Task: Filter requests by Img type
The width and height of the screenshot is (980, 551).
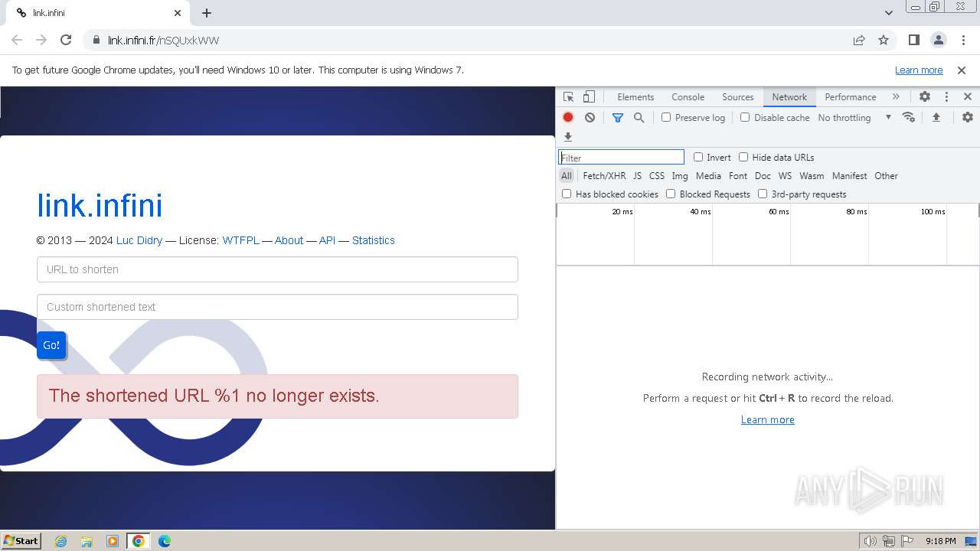Action: (680, 176)
